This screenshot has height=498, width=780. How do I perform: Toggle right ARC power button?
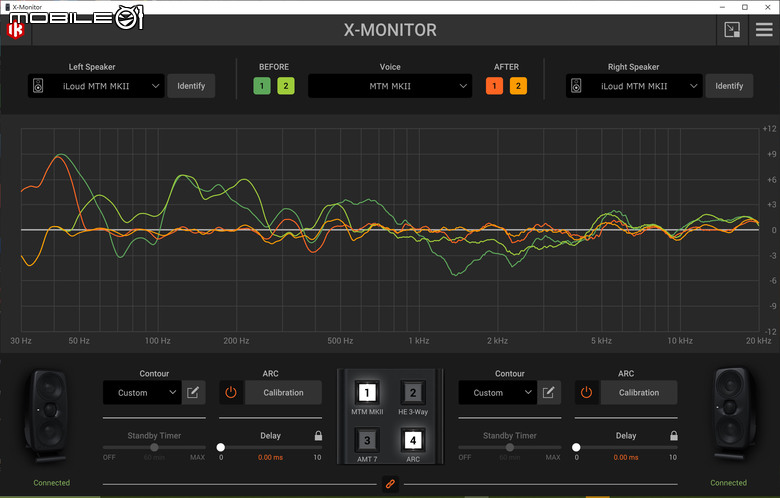pyautogui.click(x=586, y=393)
